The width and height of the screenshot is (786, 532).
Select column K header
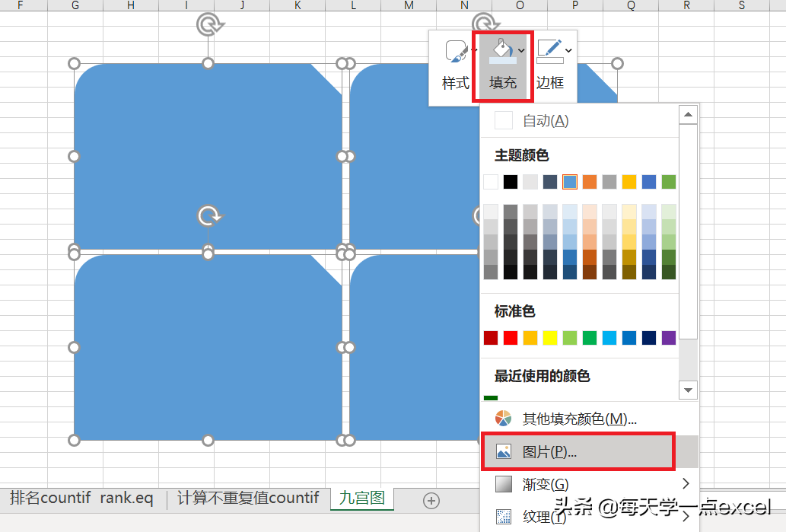[298, 5]
